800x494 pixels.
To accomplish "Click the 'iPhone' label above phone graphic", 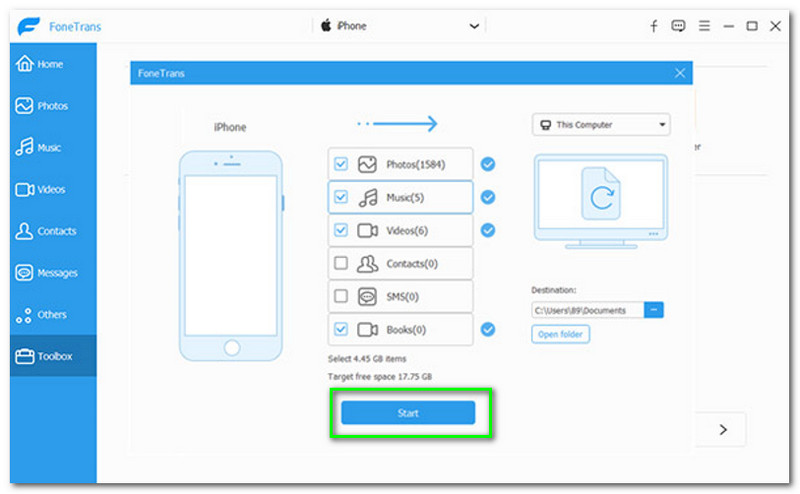I will [x=230, y=127].
